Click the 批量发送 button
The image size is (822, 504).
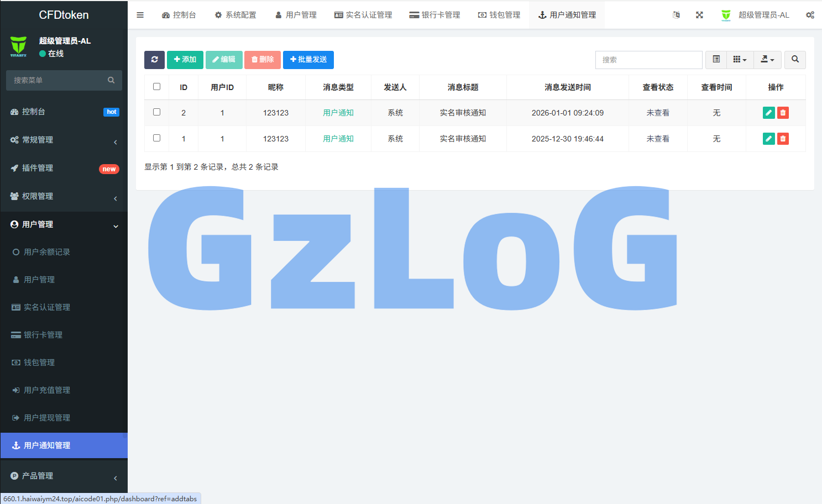tap(308, 60)
